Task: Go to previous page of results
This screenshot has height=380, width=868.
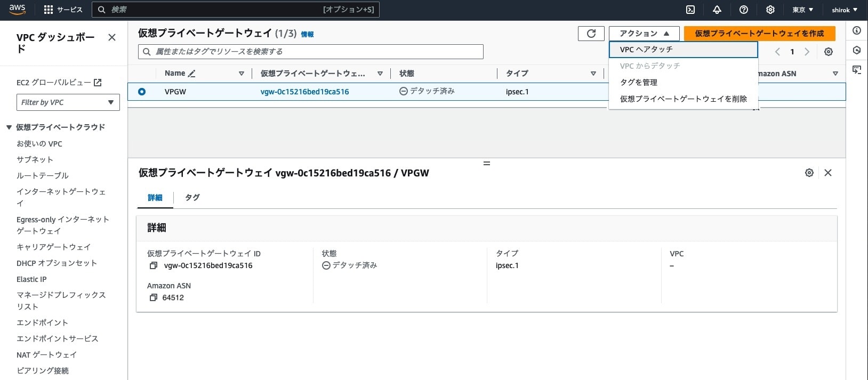Action: tap(777, 52)
